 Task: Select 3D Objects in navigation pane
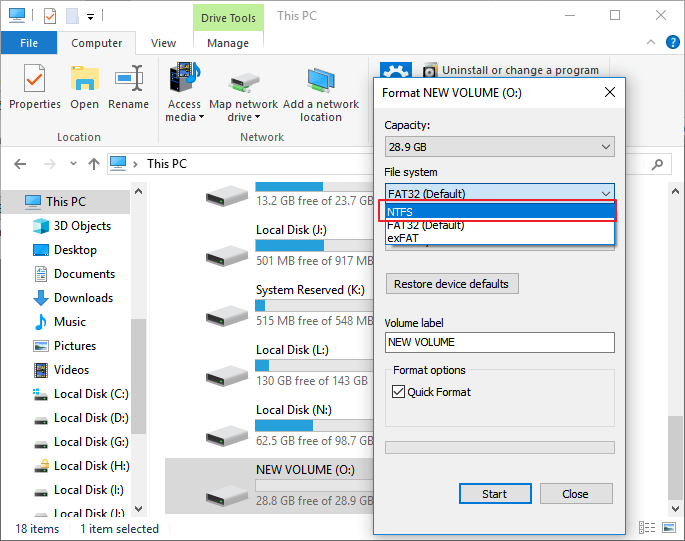(82, 226)
